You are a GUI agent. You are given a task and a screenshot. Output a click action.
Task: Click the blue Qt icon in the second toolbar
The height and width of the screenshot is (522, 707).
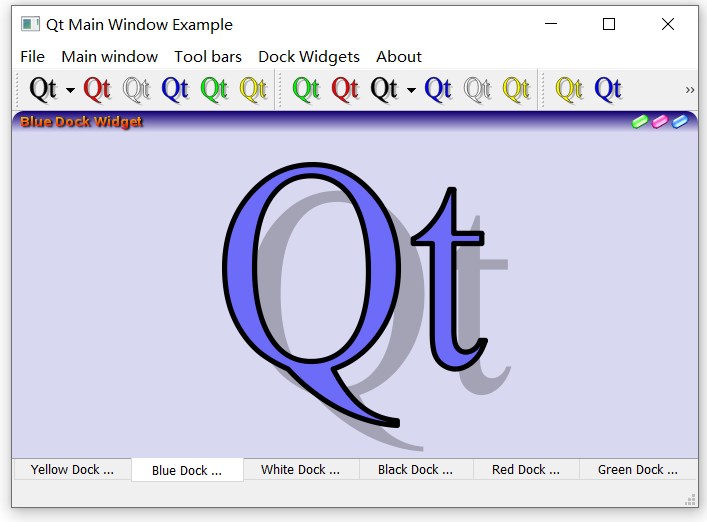coord(438,89)
